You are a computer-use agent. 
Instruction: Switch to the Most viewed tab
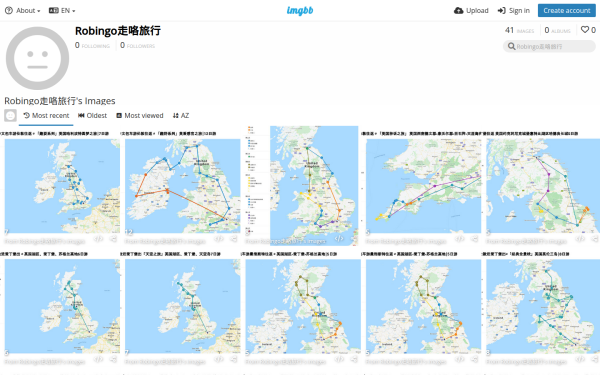point(140,116)
